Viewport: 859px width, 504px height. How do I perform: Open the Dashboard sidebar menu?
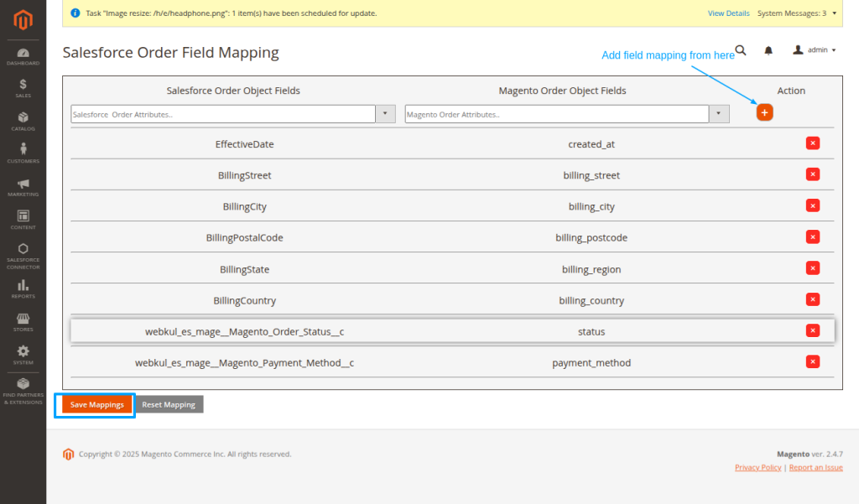click(23, 57)
